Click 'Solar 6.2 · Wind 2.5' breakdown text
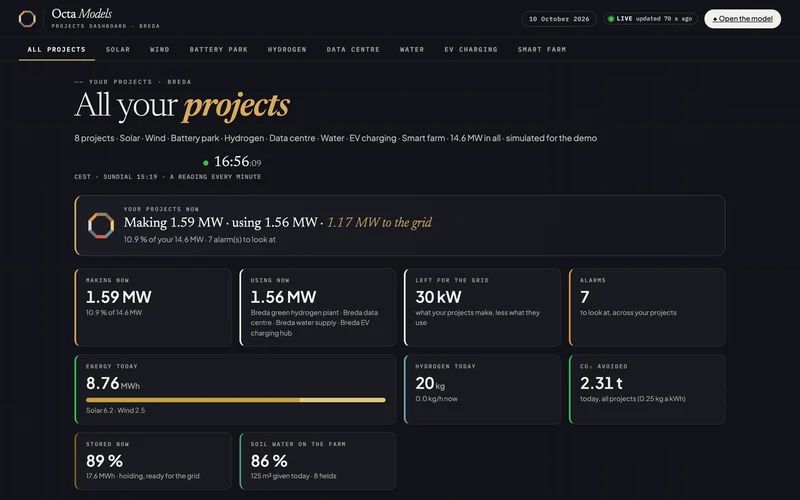Viewport: 800px width, 500px height. 115,410
